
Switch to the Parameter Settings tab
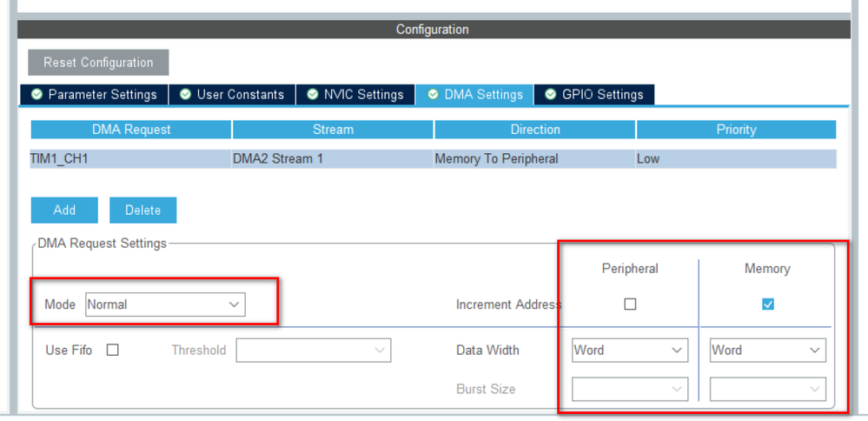point(94,95)
